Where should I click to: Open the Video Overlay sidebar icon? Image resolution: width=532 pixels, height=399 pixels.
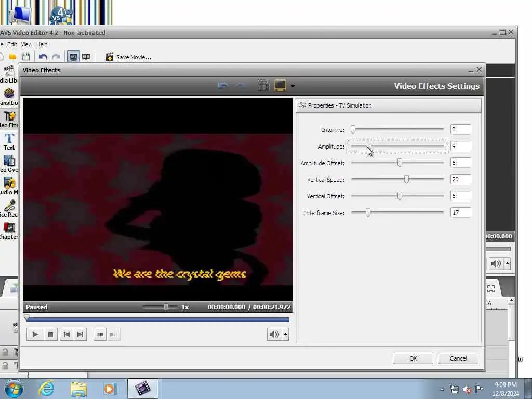pyautogui.click(x=9, y=164)
